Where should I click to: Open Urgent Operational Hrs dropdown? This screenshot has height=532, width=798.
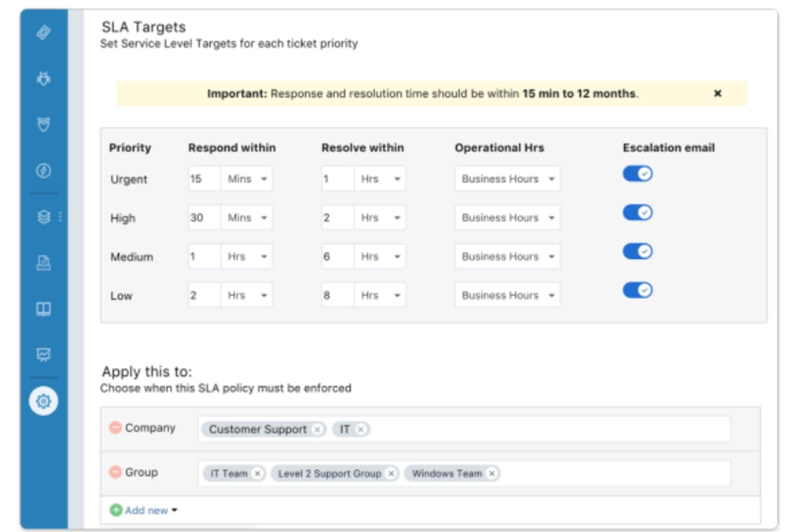pos(507,179)
